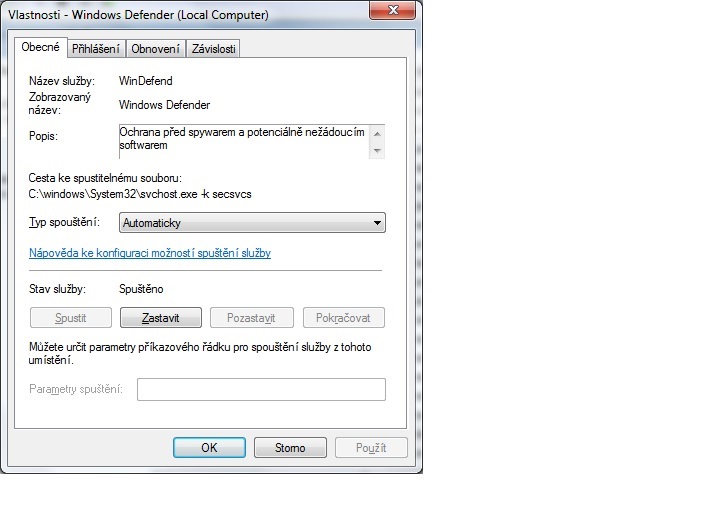Click the svchost.exe executable path text
The height and width of the screenshot is (509, 718).
pyautogui.click(x=140, y=194)
